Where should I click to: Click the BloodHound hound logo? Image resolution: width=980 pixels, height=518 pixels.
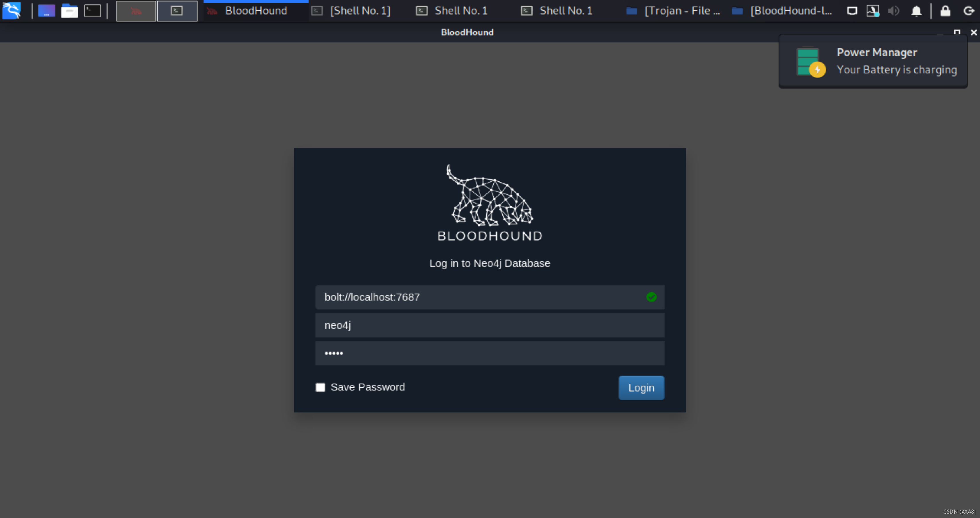click(490, 195)
